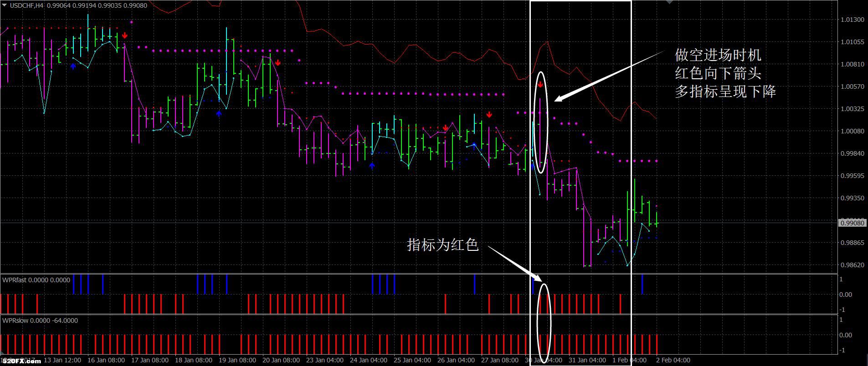Screen dimensions: 868x366
Task: Click the 24 Jan 04:00 time label
Action: pyautogui.click(x=369, y=360)
